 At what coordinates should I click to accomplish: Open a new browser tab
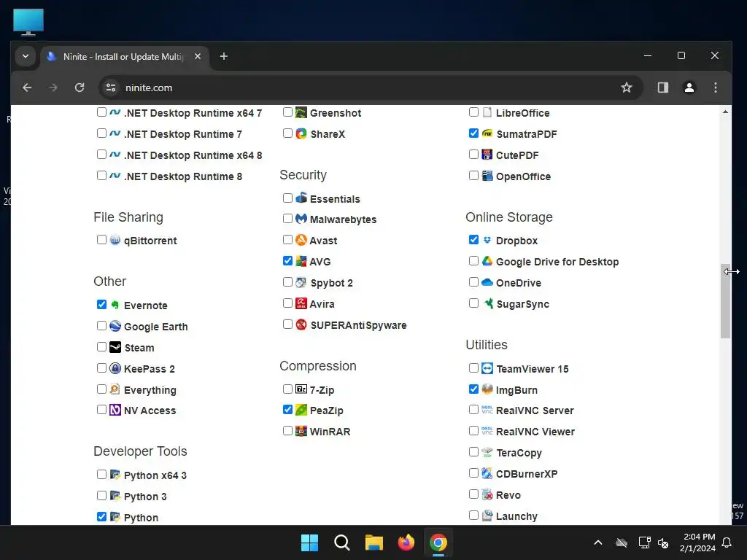(223, 56)
